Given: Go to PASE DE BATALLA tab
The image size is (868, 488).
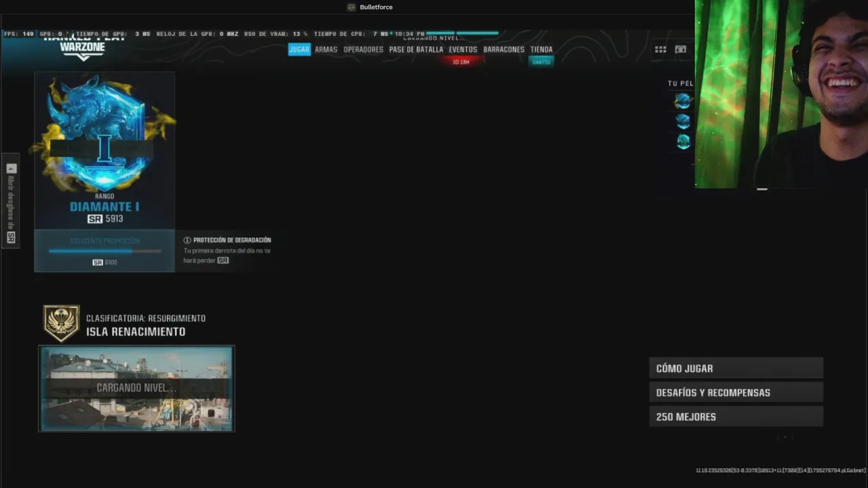Looking at the screenshot, I should 416,49.
